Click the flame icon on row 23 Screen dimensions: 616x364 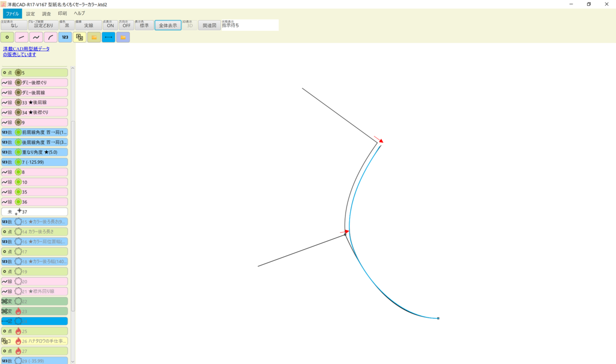click(x=18, y=311)
